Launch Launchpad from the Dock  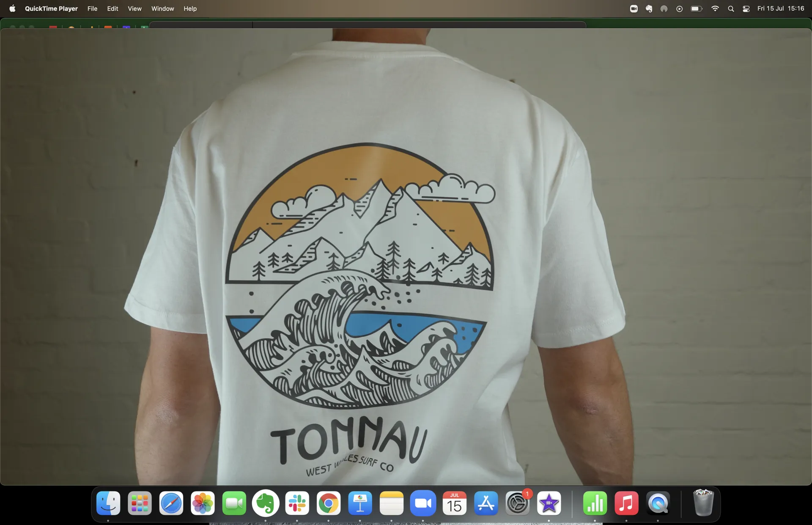140,503
